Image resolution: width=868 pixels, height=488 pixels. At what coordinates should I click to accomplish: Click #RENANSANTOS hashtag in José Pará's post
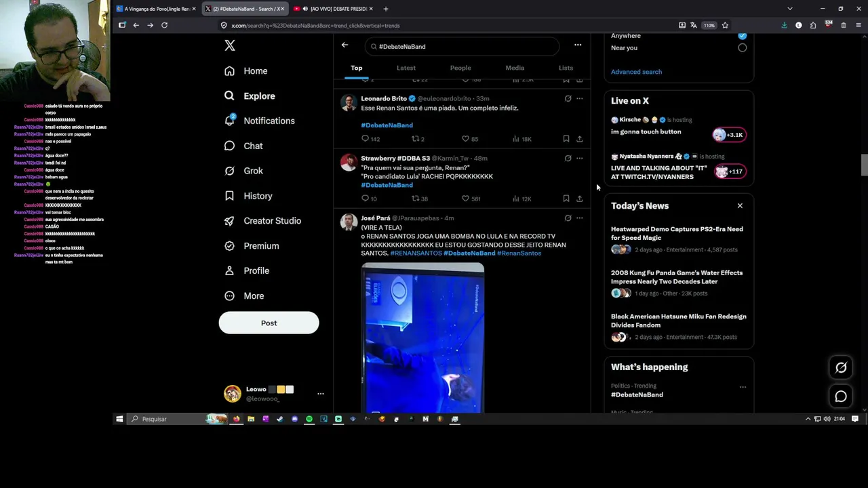point(416,253)
